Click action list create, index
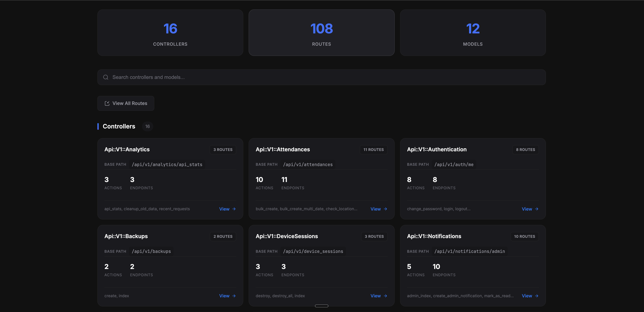 (117, 296)
